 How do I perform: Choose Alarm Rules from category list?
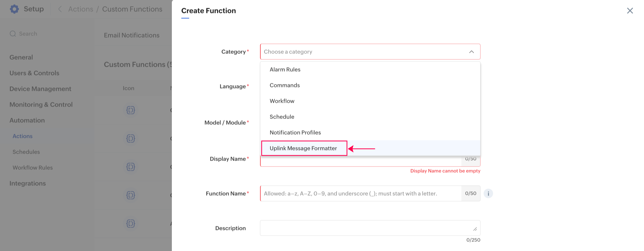pos(285,70)
